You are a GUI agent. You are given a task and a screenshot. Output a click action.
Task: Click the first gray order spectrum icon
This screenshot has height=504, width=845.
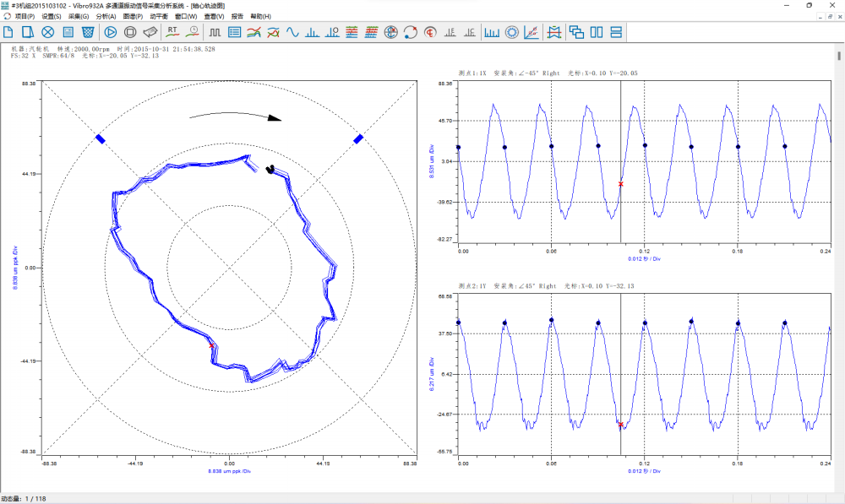(x=450, y=32)
